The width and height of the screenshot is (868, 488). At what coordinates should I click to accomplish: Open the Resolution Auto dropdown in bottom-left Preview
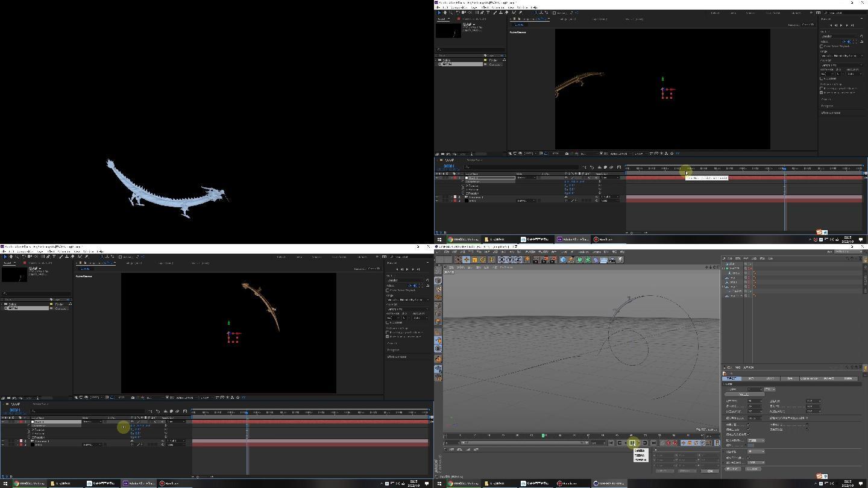pos(420,318)
